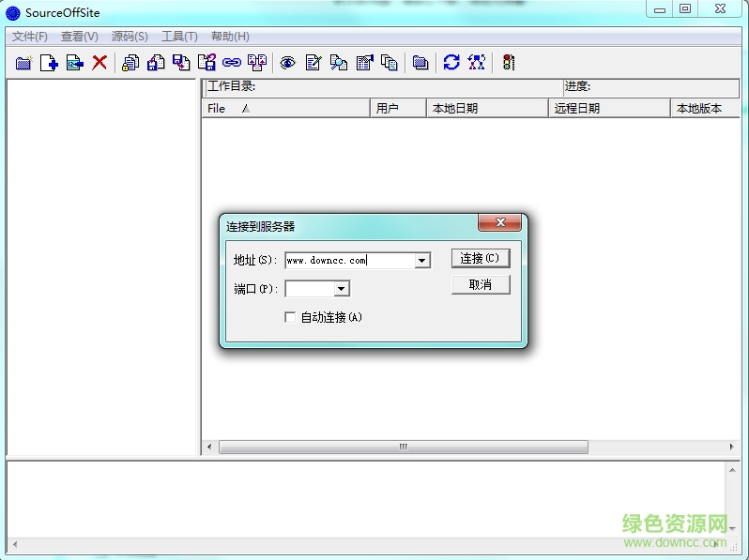Screen dimensions: 749x560
Task: Click the padlock documents check-out icon
Action: tap(130, 63)
